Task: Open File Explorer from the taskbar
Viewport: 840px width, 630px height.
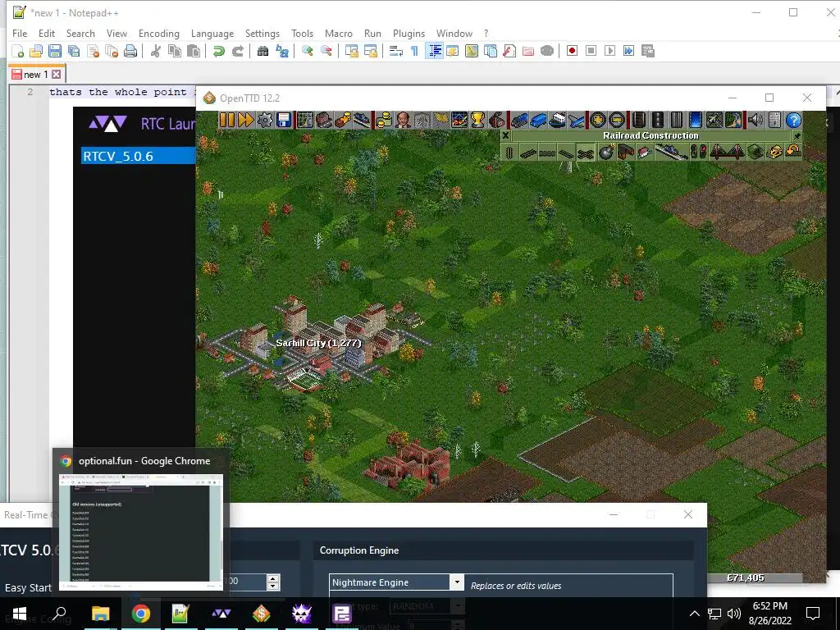Action: [100, 614]
